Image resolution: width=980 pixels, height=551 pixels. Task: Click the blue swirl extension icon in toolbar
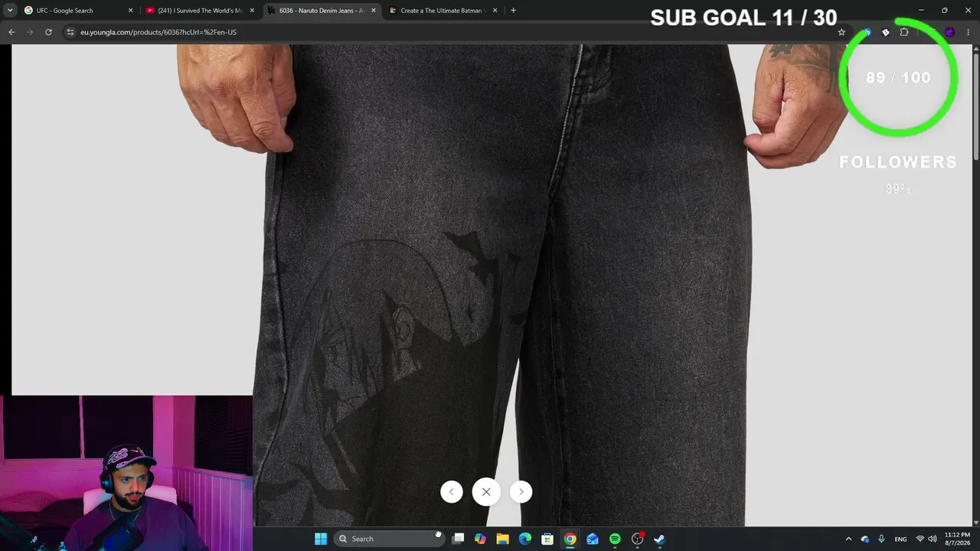(867, 32)
